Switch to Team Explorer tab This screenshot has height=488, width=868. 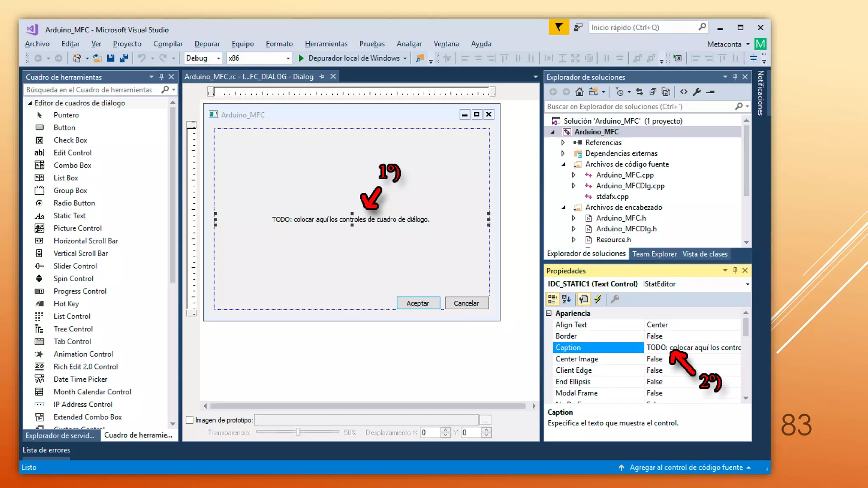click(x=654, y=254)
